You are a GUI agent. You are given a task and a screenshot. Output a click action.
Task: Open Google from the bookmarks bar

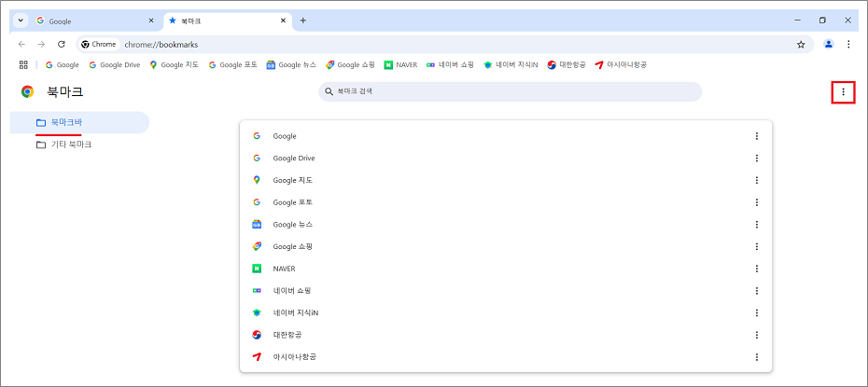(x=62, y=64)
